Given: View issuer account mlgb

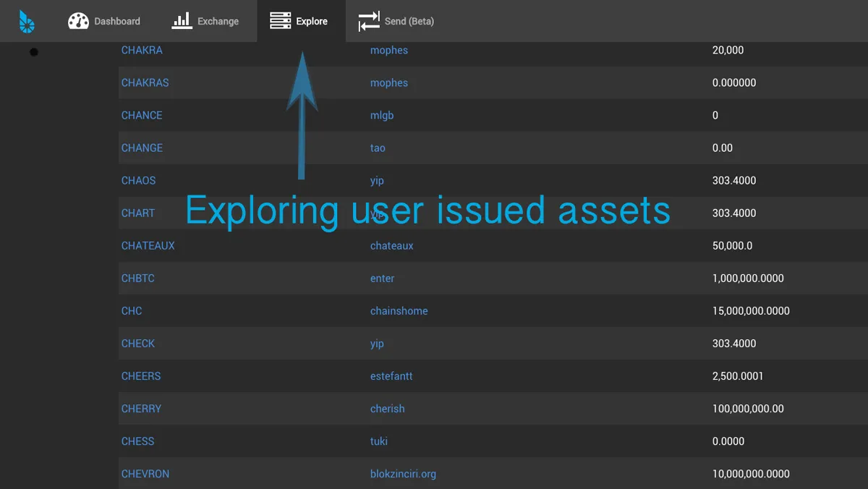Looking at the screenshot, I should (382, 115).
